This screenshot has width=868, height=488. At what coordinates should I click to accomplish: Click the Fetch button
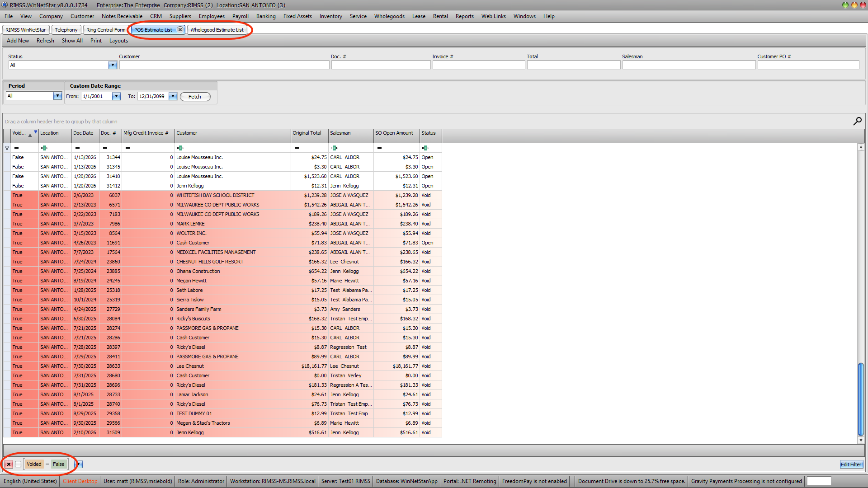195,97
